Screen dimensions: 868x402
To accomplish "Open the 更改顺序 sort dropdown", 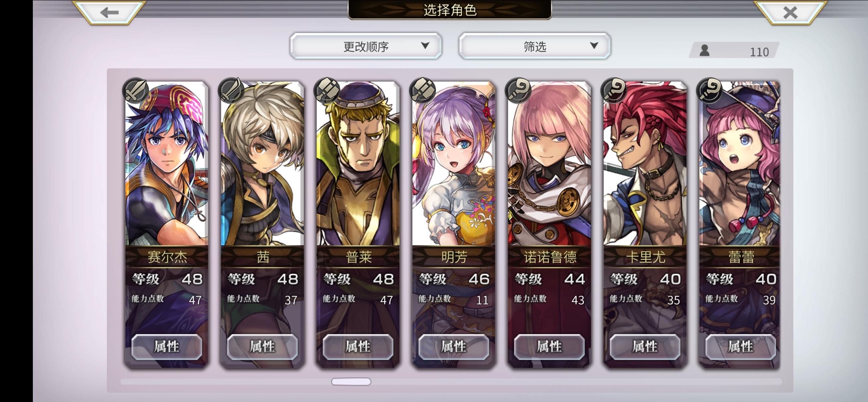I will coord(366,46).
